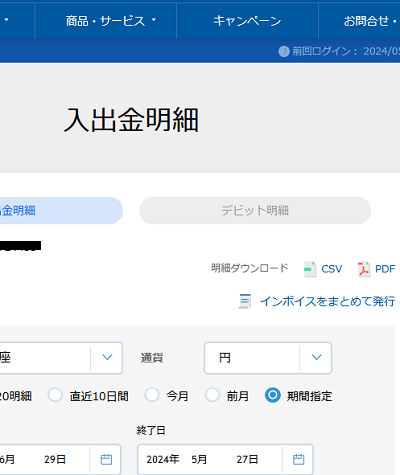Click the arrow icon beside 前回ログイン
The width and height of the screenshot is (400, 475).
tap(284, 51)
